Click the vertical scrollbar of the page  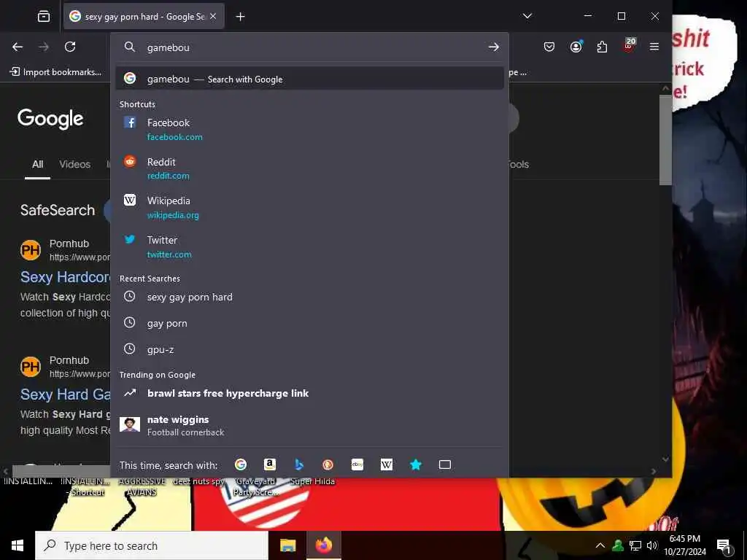(x=665, y=140)
